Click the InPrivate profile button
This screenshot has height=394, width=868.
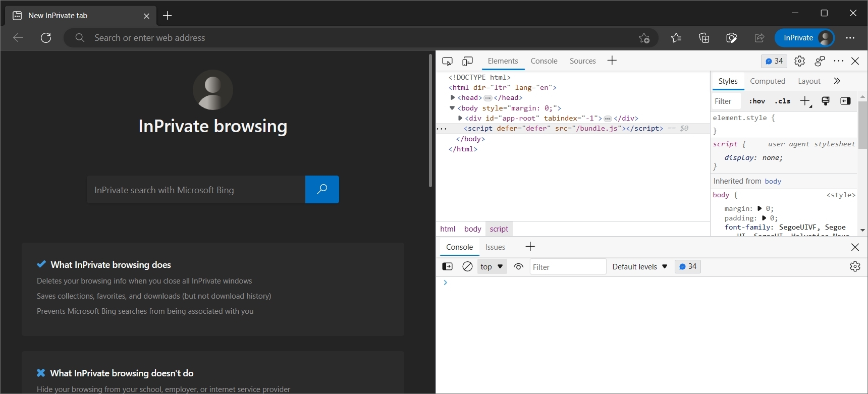(x=804, y=38)
